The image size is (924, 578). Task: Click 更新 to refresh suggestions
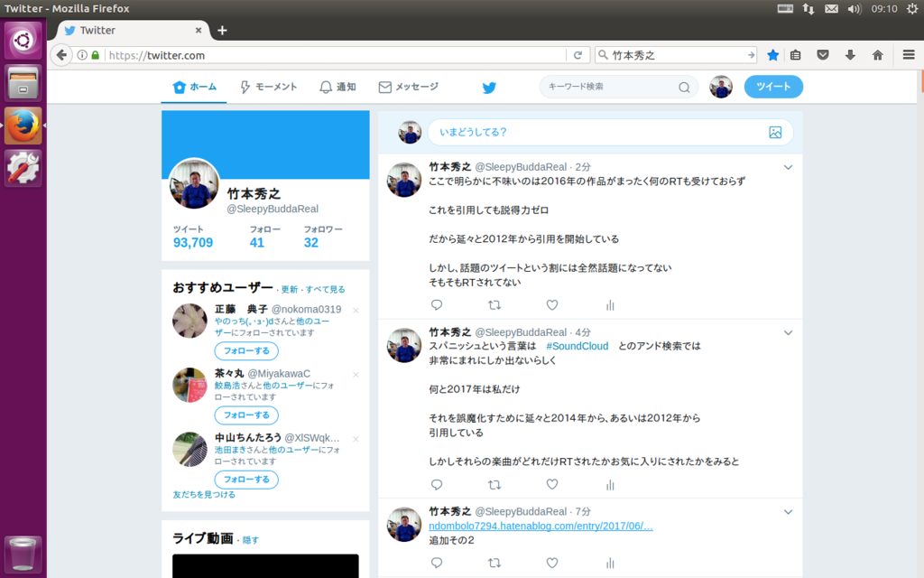pyautogui.click(x=290, y=290)
